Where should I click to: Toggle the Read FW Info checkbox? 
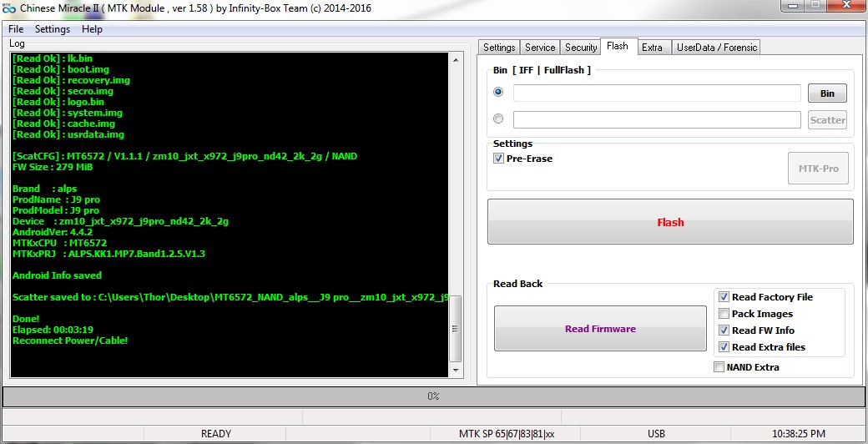pyautogui.click(x=724, y=330)
